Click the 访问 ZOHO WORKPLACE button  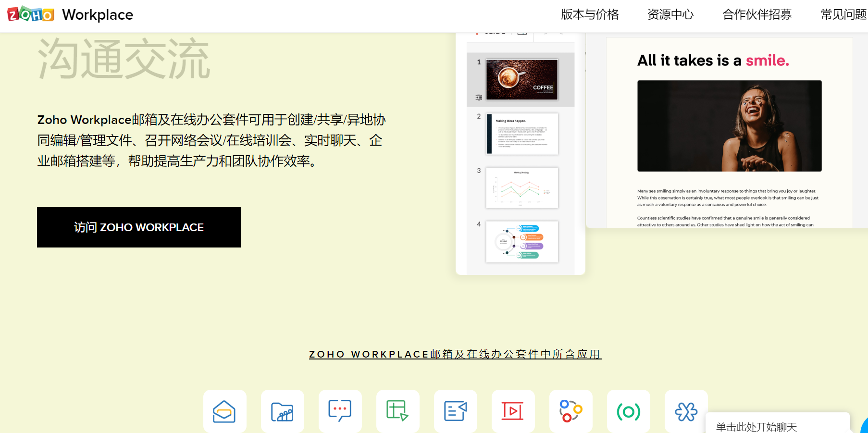pyautogui.click(x=139, y=227)
